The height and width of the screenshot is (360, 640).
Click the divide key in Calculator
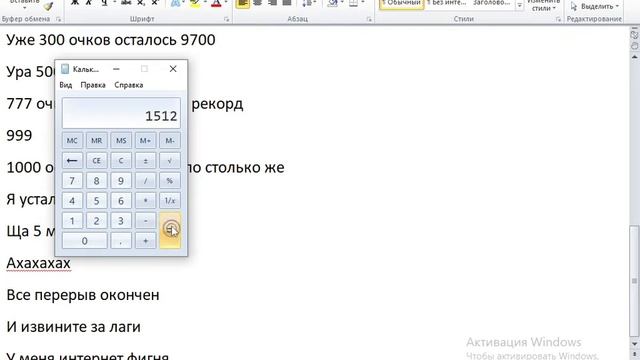click(145, 181)
